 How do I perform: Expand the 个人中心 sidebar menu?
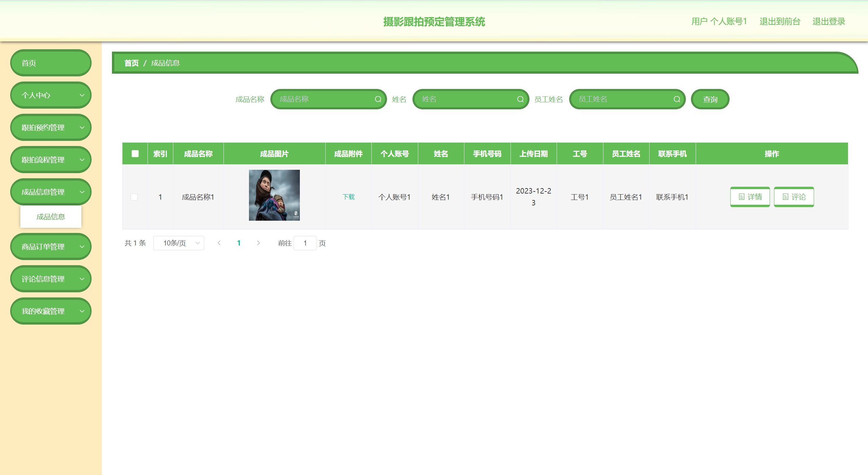pos(51,95)
